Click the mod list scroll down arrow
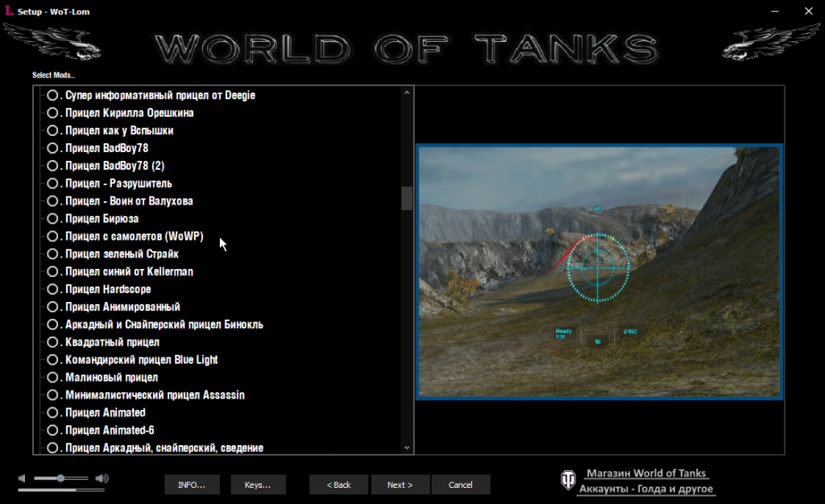The height and width of the screenshot is (504, 825). (407, 448)
